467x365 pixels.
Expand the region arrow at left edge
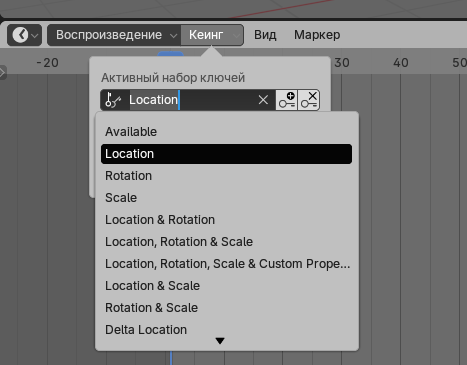click(x=3, y=72)
